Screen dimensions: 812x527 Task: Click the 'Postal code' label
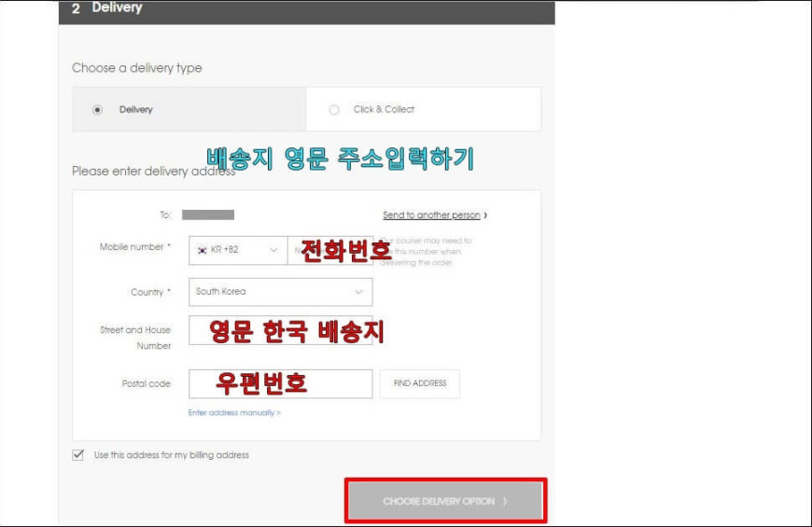pos(146,383)
